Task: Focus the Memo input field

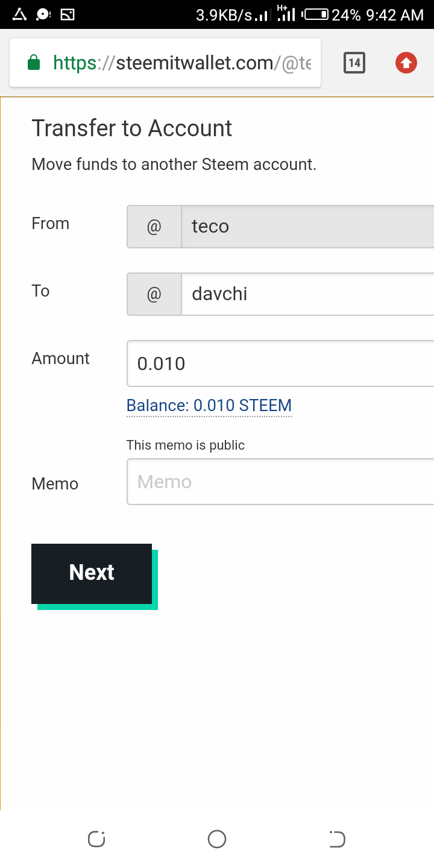Action: click(x=280, y=482)
